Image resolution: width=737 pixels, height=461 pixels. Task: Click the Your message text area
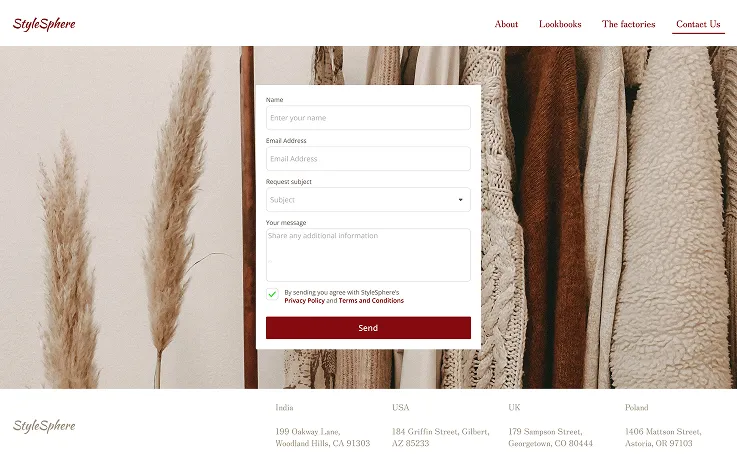tap(368, 255)
